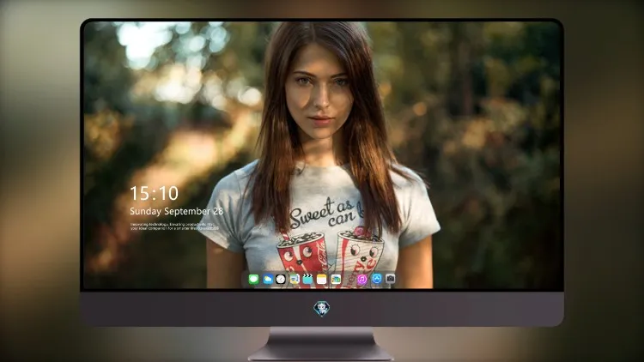Open the clapperboard Videos app icon
This screenshot has height=362, width=644.
307,280
